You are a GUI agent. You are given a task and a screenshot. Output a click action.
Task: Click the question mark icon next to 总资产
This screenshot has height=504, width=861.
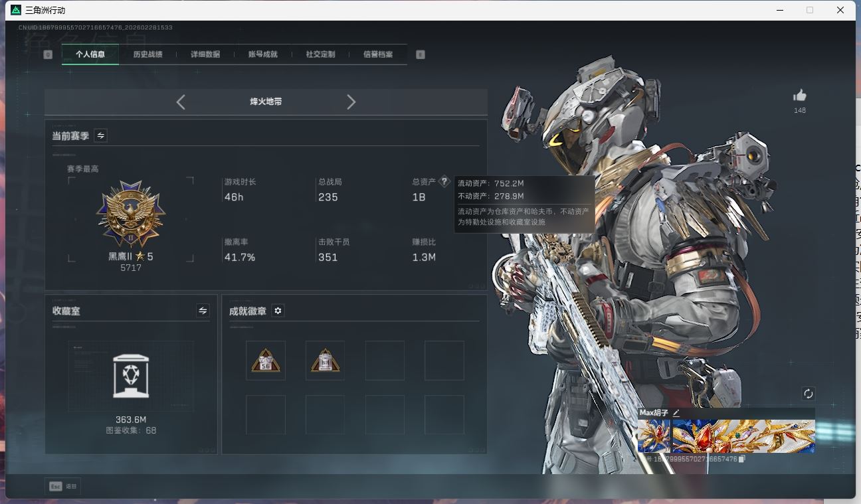(444, 181)
